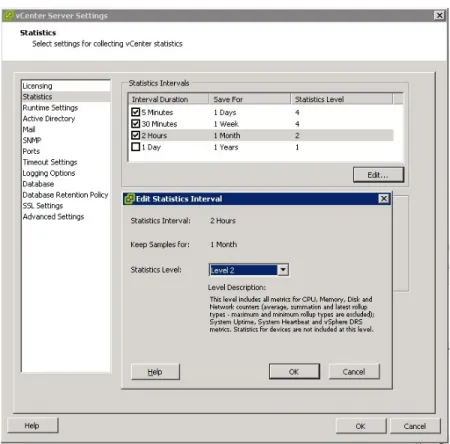Uncheck the 5 Minutes interval checkbox
Image resolution: width=450 pixels, height=444 pixels.
[x=135, y=112]
